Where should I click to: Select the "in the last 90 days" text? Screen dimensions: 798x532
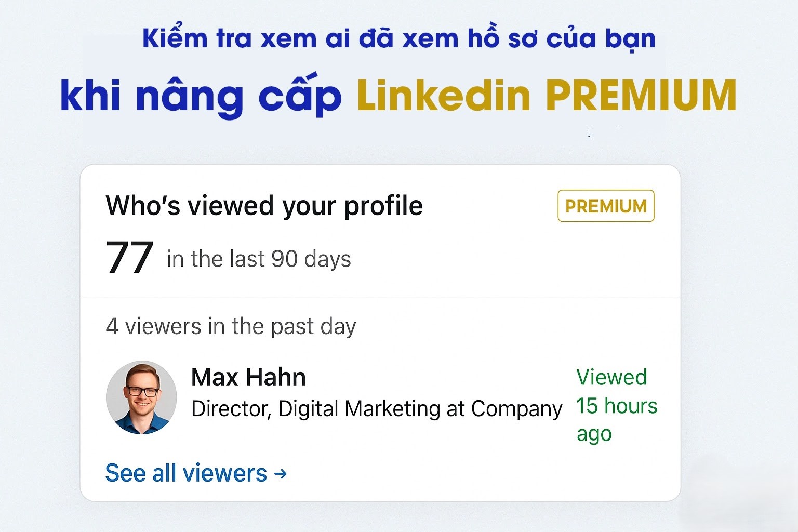pos(259,259)
